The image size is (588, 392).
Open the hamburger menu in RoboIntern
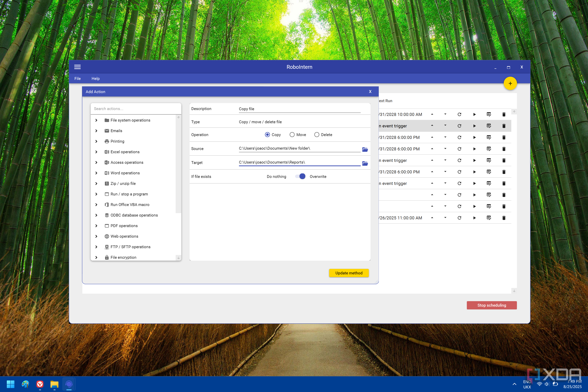coord(77,67)
